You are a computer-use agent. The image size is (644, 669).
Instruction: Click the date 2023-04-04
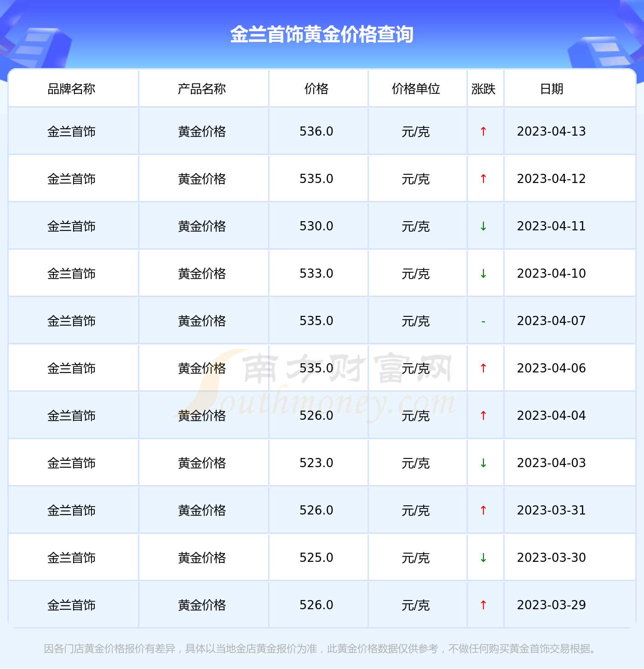(552, 416)
